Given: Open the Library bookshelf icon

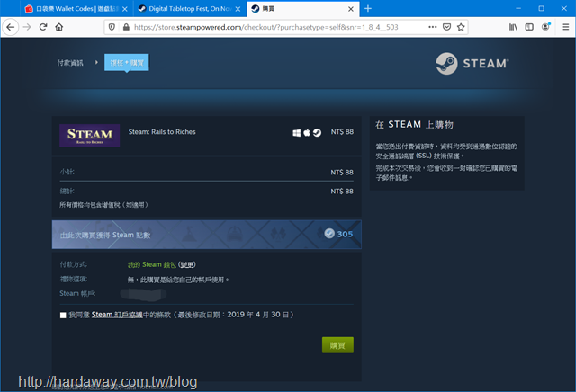Looking at the screenshot, I should [513, 27].
